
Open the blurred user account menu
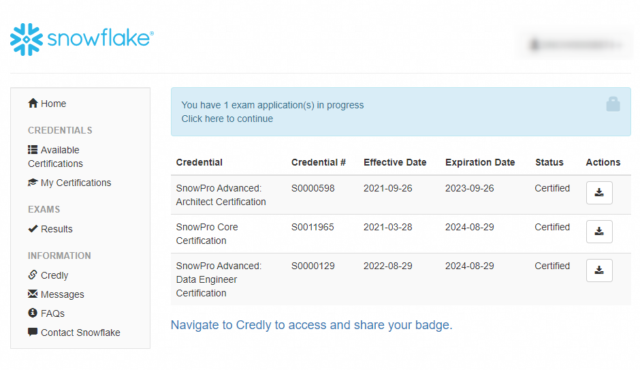tap(576, 44)
